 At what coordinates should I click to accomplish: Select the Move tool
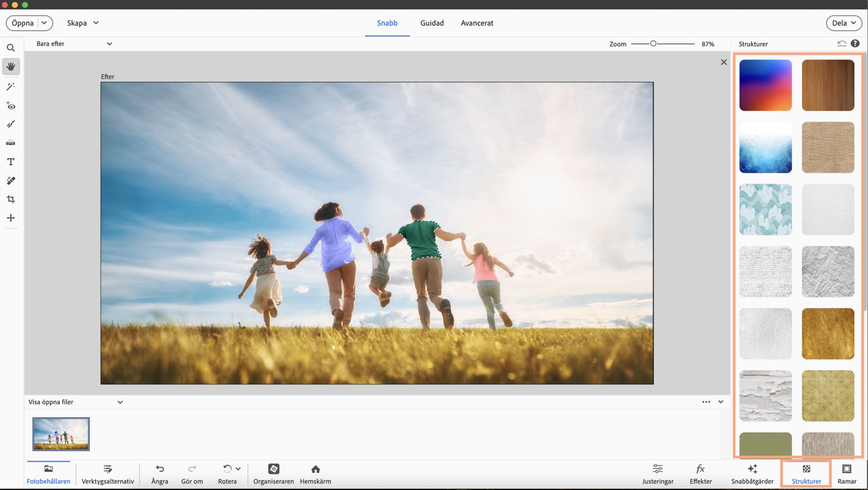point(11,218)
